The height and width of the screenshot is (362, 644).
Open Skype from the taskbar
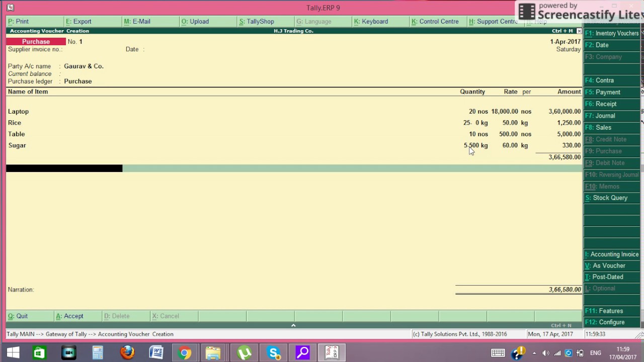tap(274, 353)
